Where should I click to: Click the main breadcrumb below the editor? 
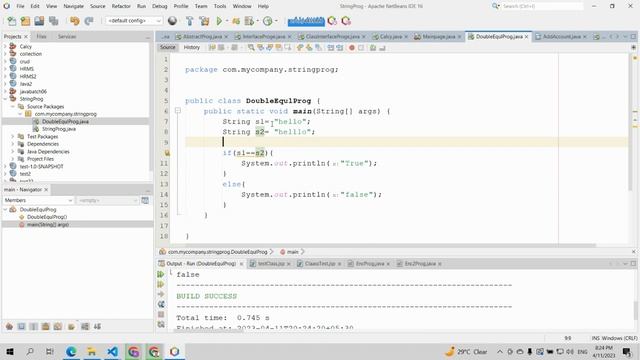pos(292,252)
